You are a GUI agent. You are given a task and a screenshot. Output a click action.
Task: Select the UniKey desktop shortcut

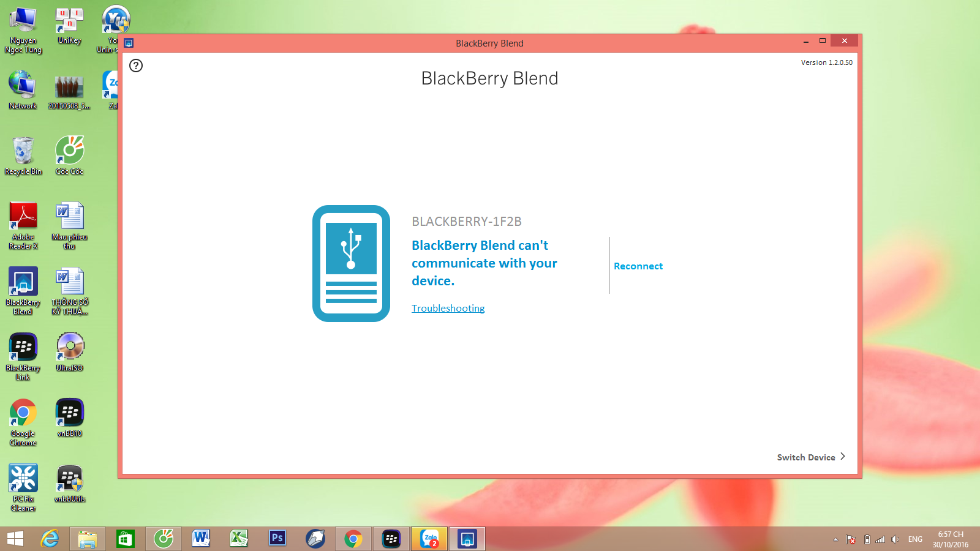[69, 26]
